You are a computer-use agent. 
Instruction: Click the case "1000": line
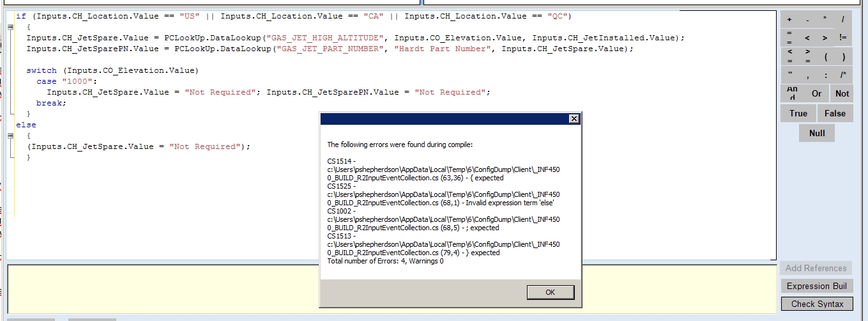(x=66, y=81)
